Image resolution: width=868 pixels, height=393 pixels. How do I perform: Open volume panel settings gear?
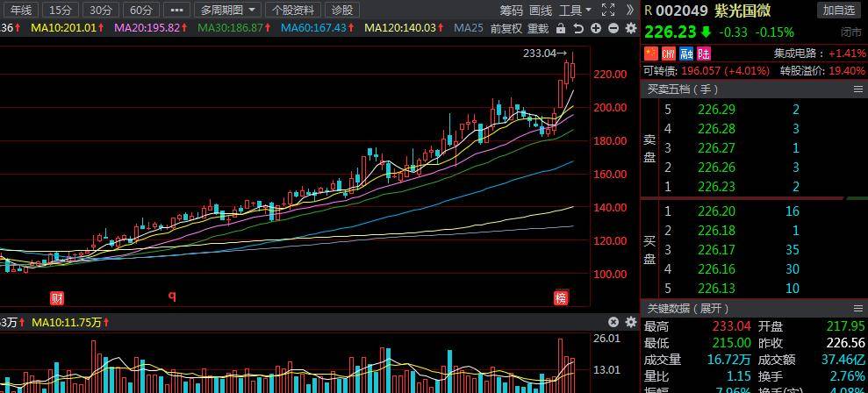pyautogui.click(x=631, y=322)
